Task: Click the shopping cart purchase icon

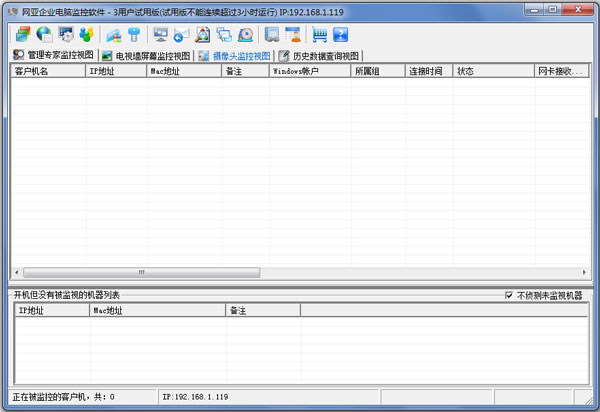Action: click(320, 34)
